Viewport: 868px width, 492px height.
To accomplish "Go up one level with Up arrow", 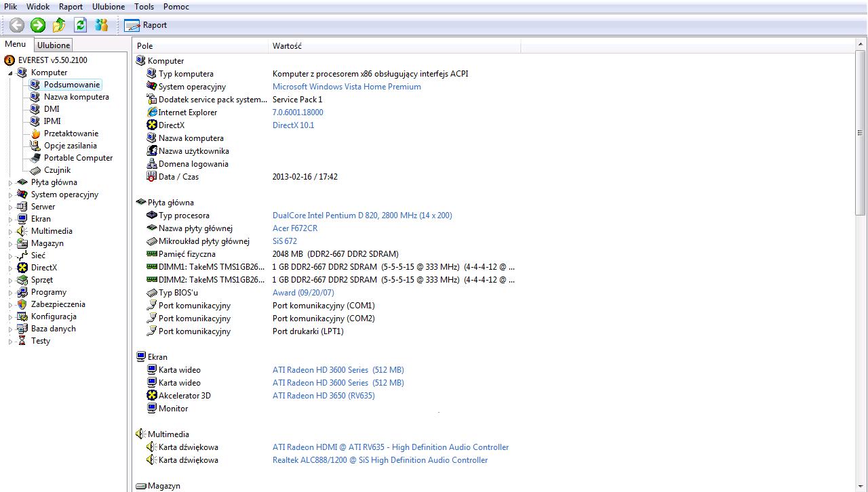I will pos(59,25).
